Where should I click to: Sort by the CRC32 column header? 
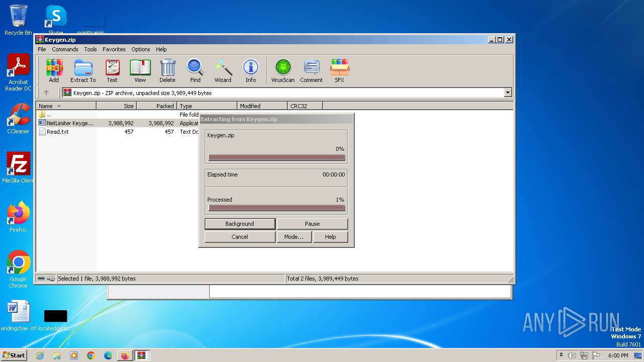[305, 106]
